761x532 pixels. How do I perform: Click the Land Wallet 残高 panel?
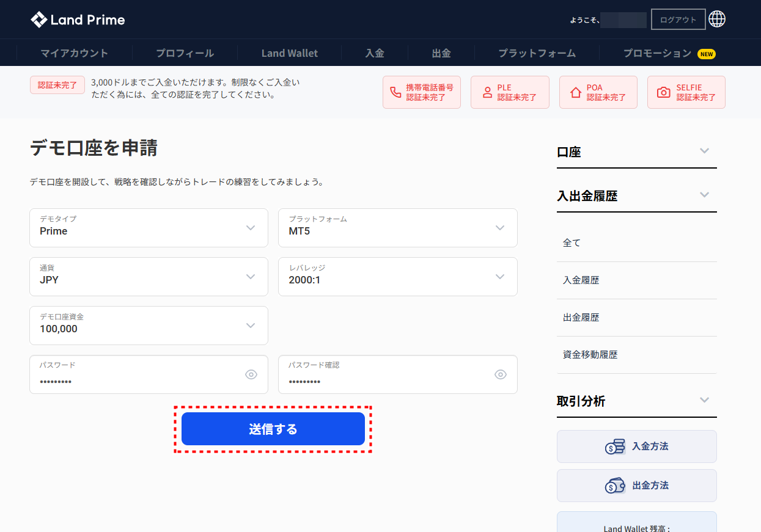[x=636, y=522]
